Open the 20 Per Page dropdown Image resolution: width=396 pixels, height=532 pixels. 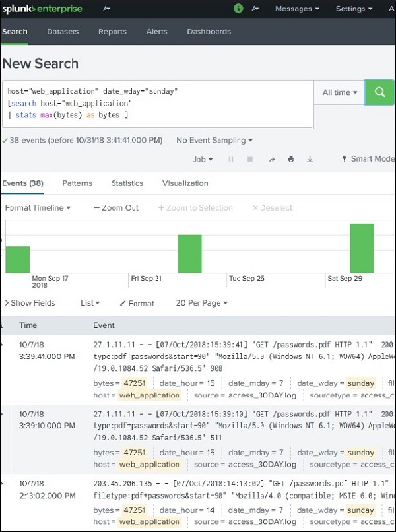(x=201, y=302)
